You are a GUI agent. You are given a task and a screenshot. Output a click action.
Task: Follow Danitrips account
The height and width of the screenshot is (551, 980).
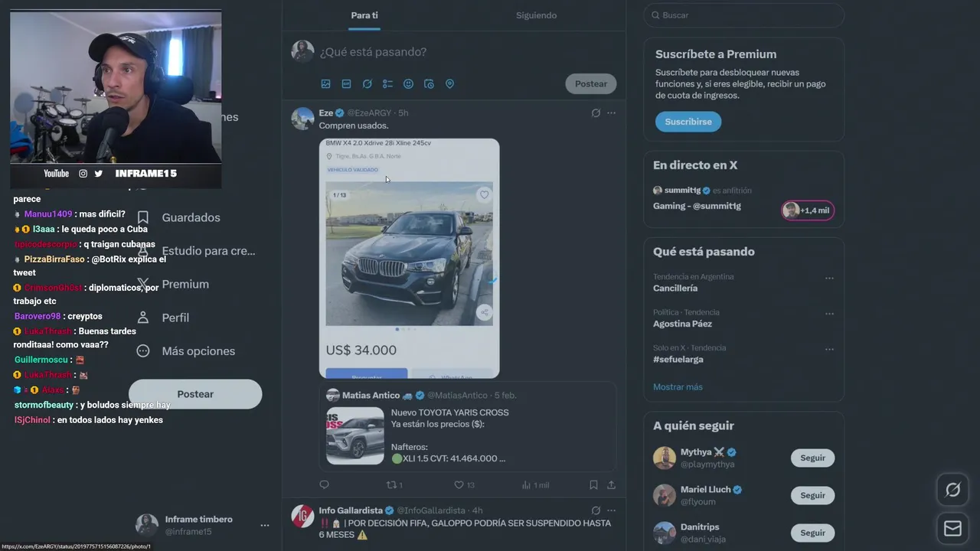coord(812,533)
